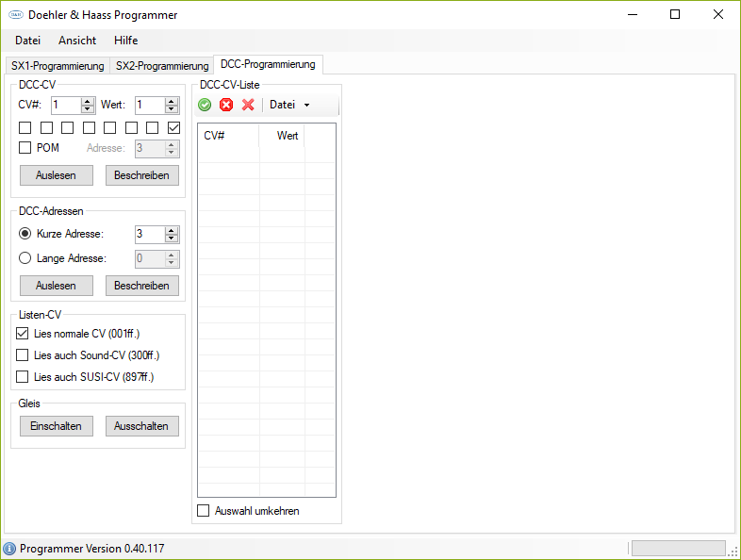Viewport: 741px width, 560px height.
Task: Click the Programmer Version 0.40.117 status text
Action: [92, 549]
